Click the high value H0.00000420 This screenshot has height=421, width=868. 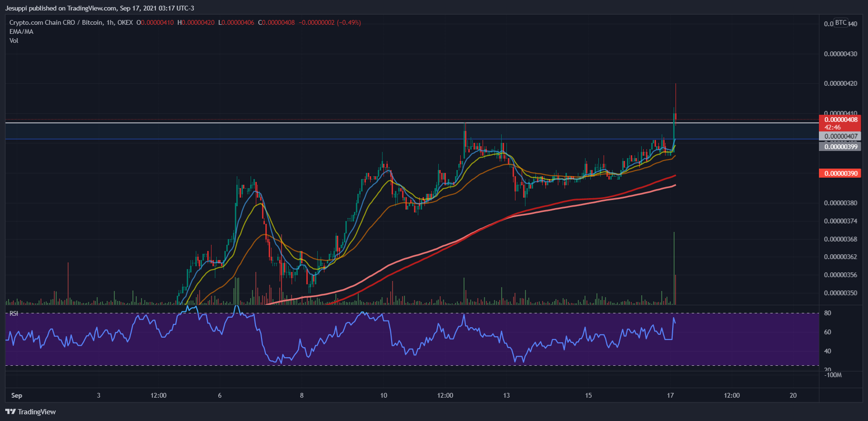tap(196, 22)
